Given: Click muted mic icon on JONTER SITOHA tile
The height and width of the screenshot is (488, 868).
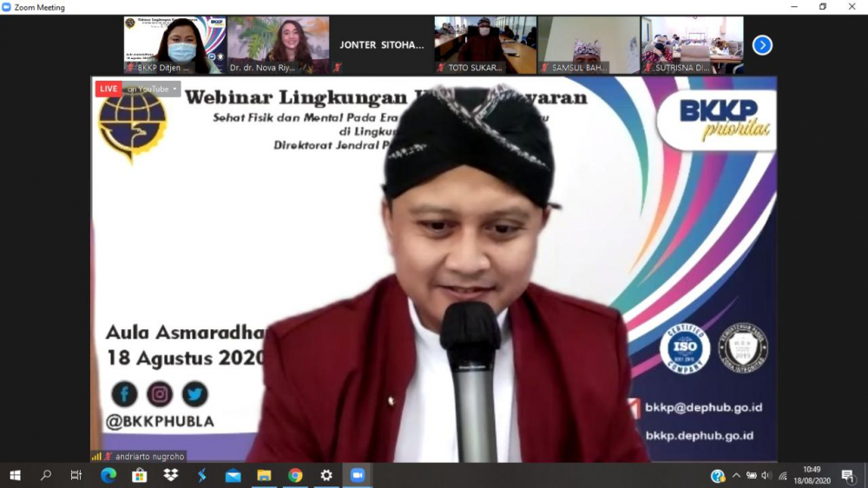Looking at the screenshot, I should [337, 68].
